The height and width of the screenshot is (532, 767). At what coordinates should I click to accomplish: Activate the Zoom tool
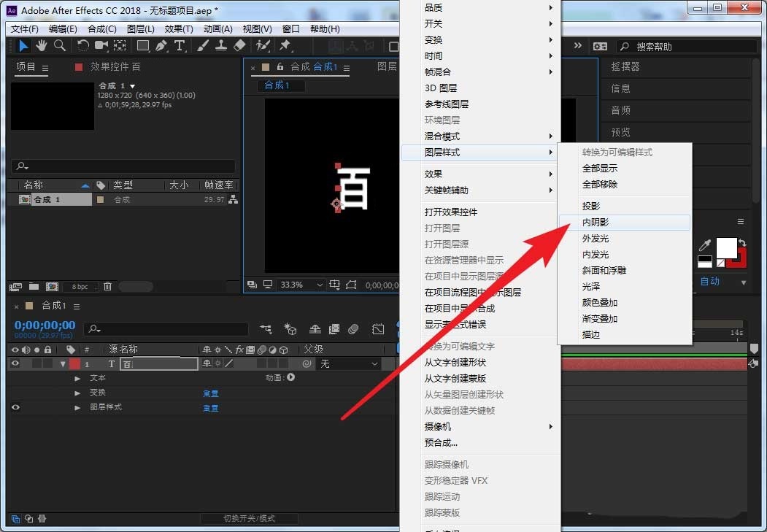pyautogui.click(x=59, y=47)
